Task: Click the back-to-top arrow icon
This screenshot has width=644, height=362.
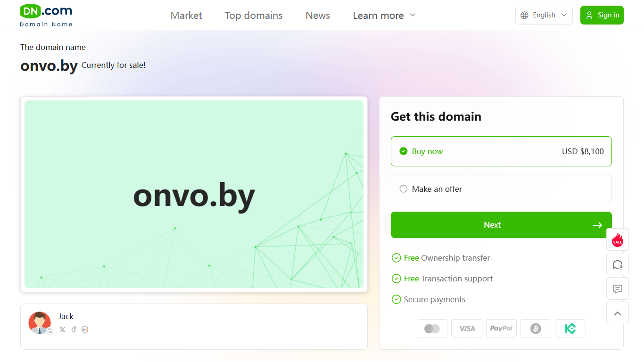Action: [x=618, y=313]
